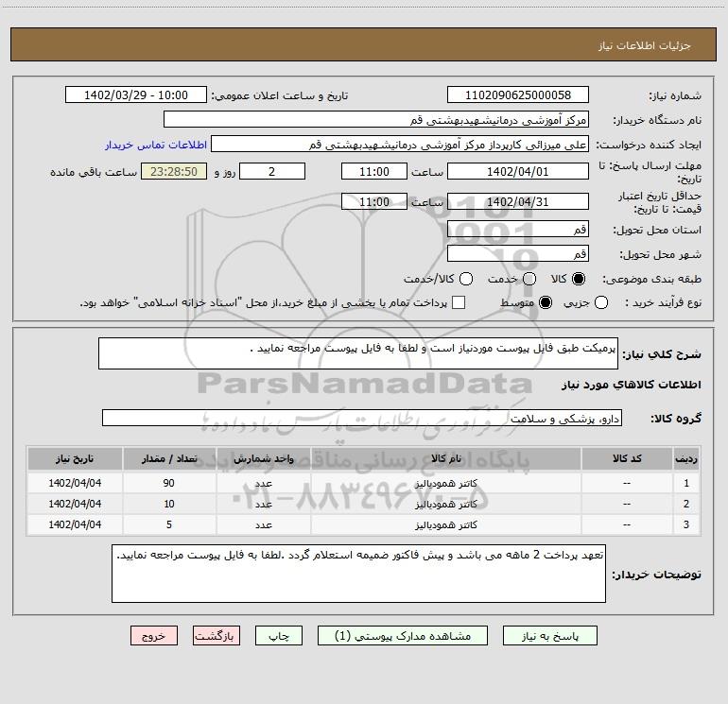Select the کالا/خدمت radio button
728x704 pixels.
[466, 279]
